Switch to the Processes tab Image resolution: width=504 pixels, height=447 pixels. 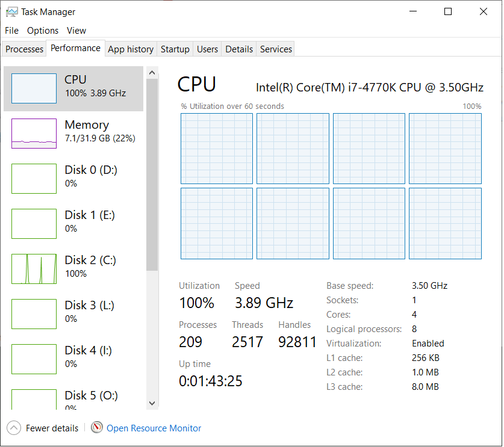[25, 49]
